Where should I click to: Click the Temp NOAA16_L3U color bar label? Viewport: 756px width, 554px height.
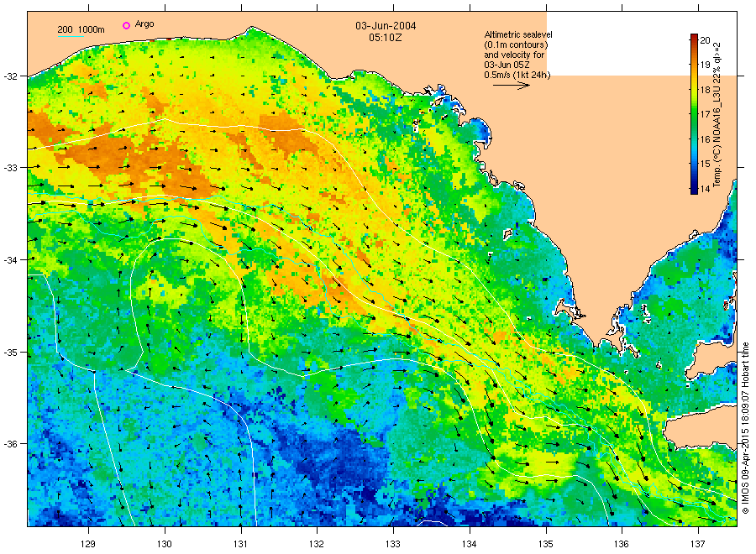(717, 115)
